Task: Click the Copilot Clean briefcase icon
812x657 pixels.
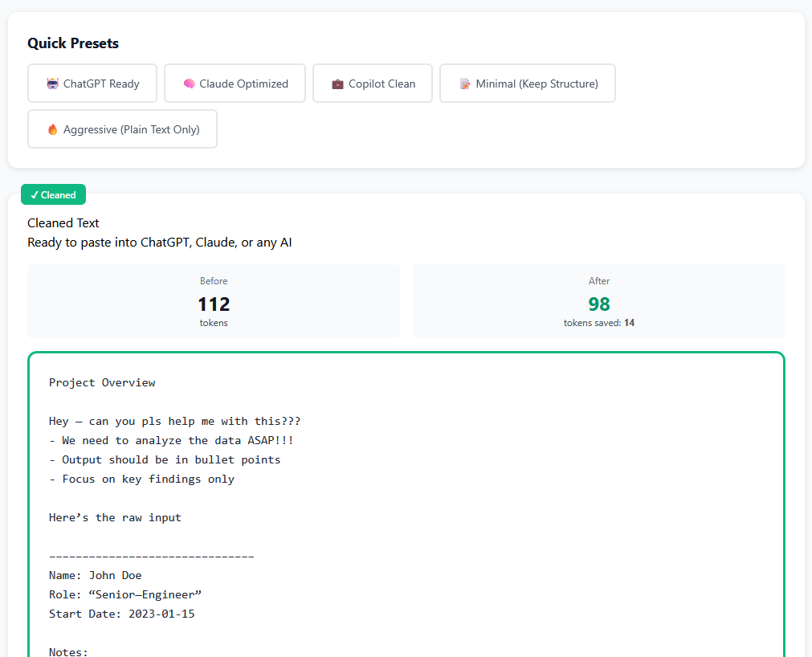Action: (x=337, y=84)
